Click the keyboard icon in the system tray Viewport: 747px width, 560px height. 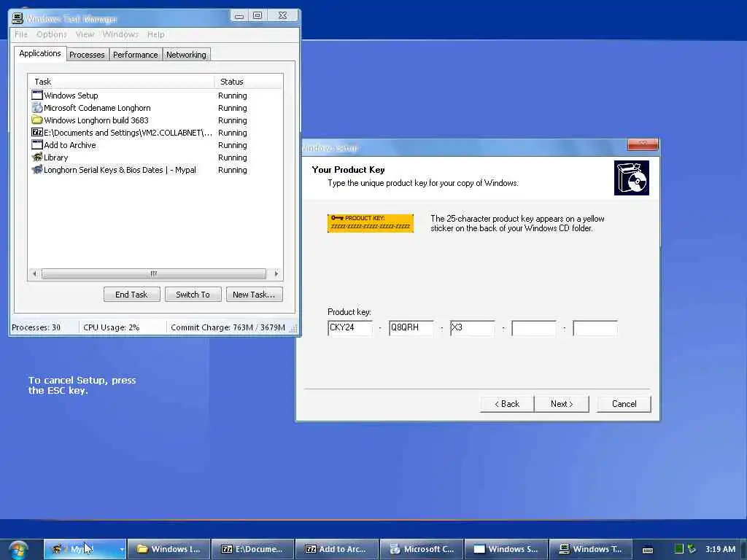(x=648, y=550)
